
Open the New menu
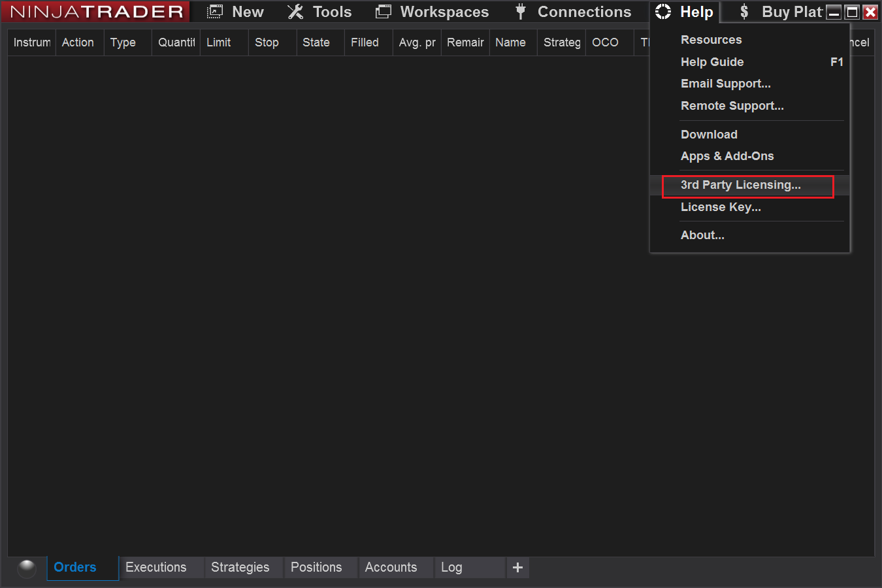point(248,12)
